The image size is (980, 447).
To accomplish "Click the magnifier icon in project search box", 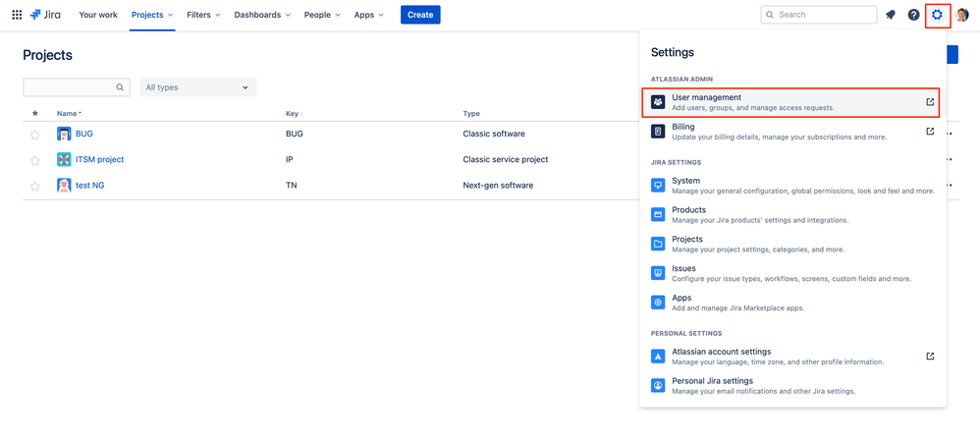I will [120, 87].
